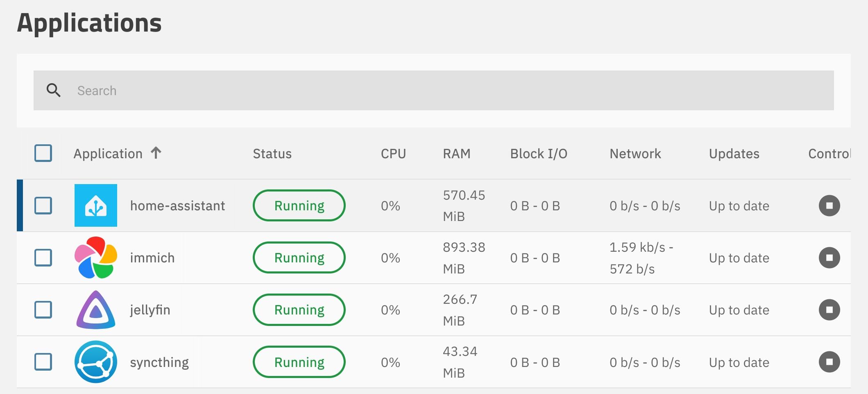This screenshot has height=394, width=868.
Task: Check the home-assistant row checkbox
Action: pos(43,205)
